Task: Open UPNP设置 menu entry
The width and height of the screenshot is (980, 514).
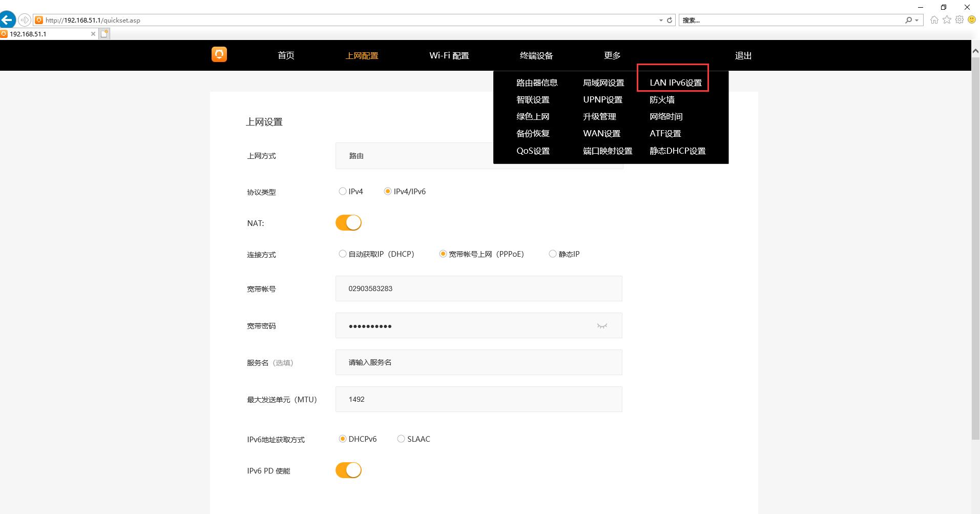Action: [x=602, y=99]
